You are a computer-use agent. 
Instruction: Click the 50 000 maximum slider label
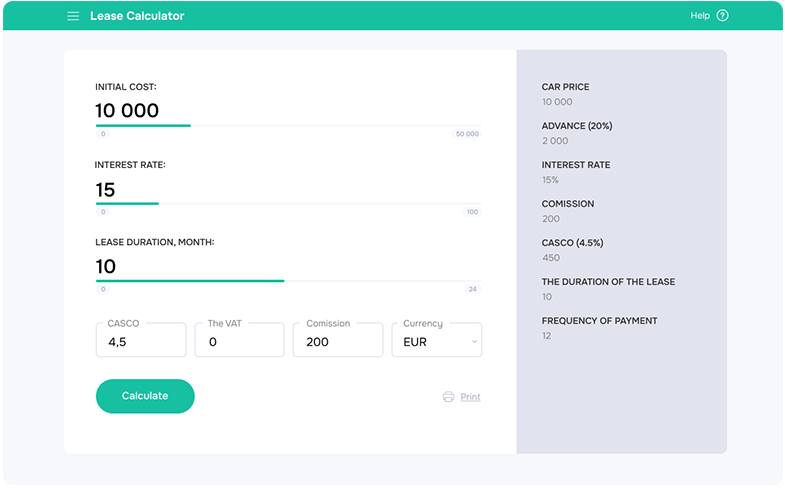(x=467, y=134)
